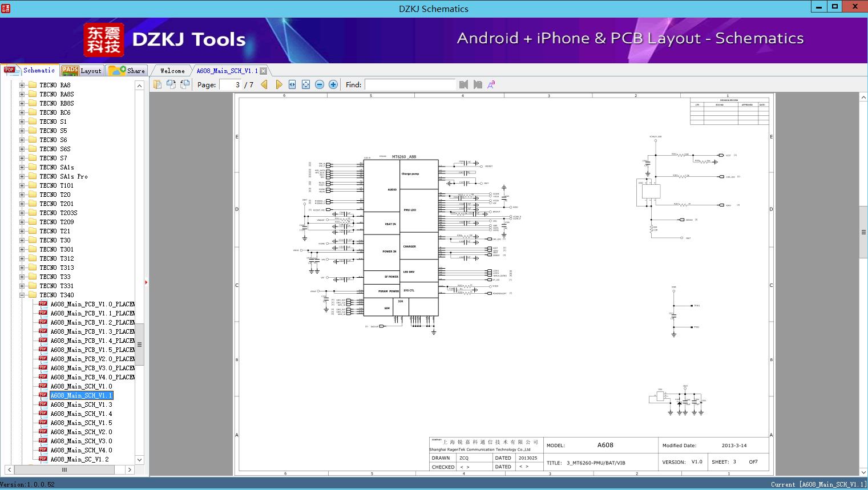
Task: Toggle the match case search icon
Action: [x=491, y=84]
